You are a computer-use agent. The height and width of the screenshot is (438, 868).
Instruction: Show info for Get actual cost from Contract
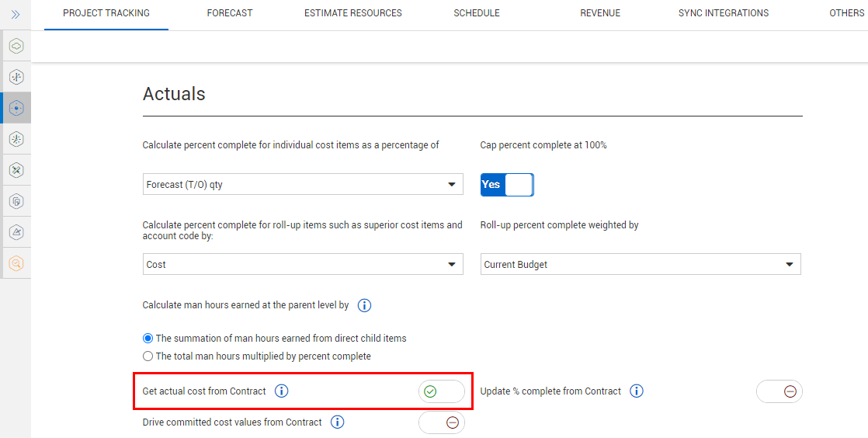(x=282, y=391)
